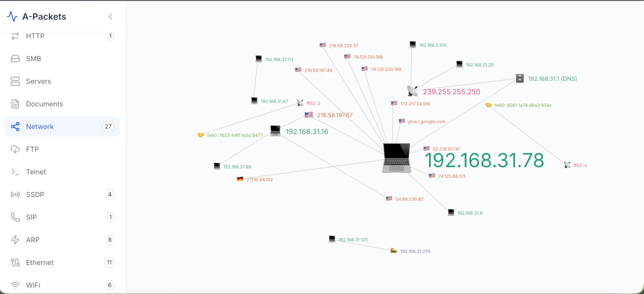
Task: Collapse the sidebar with the chevron arrow
Action: [110, 17]
